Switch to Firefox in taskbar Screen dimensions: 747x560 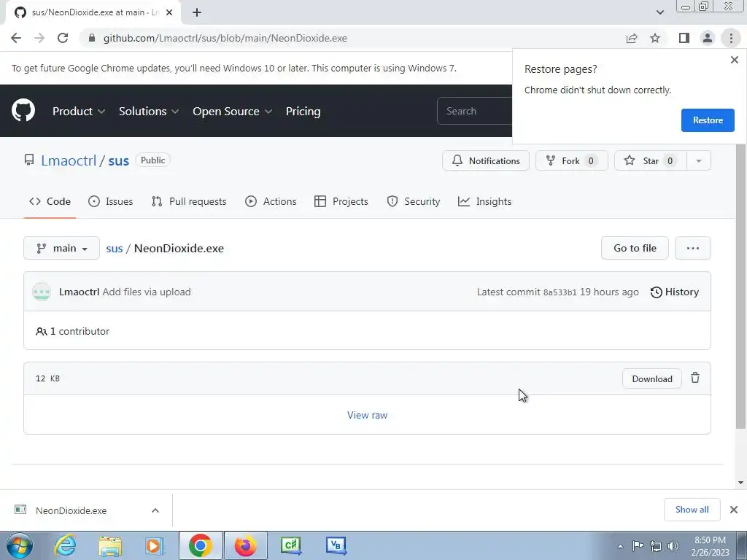[x=245, y=545]
